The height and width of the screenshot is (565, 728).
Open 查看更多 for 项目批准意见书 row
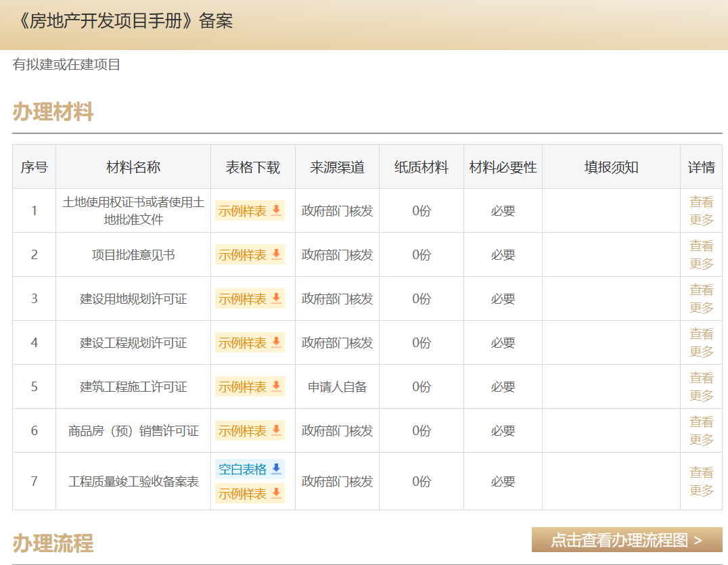pos(701,255)
